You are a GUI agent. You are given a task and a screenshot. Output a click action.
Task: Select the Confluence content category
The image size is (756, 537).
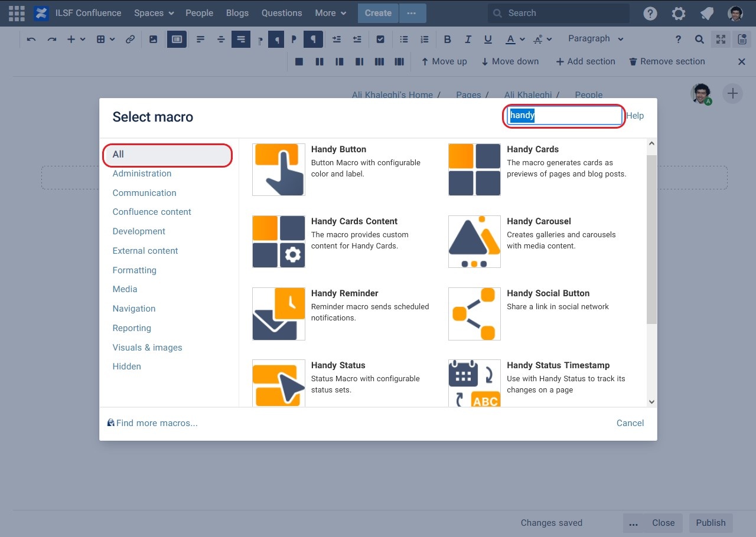(152, 212)
